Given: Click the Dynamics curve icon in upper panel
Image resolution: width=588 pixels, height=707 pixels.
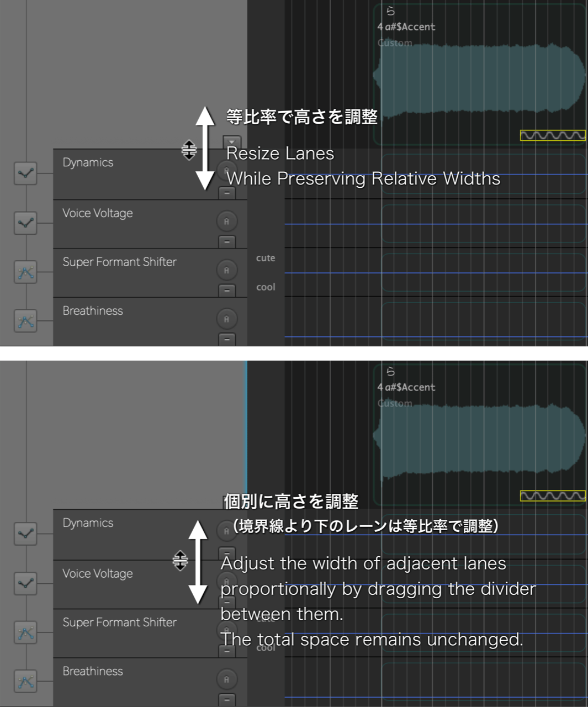Looking at the screenshot, I should (x=25, y=173).
